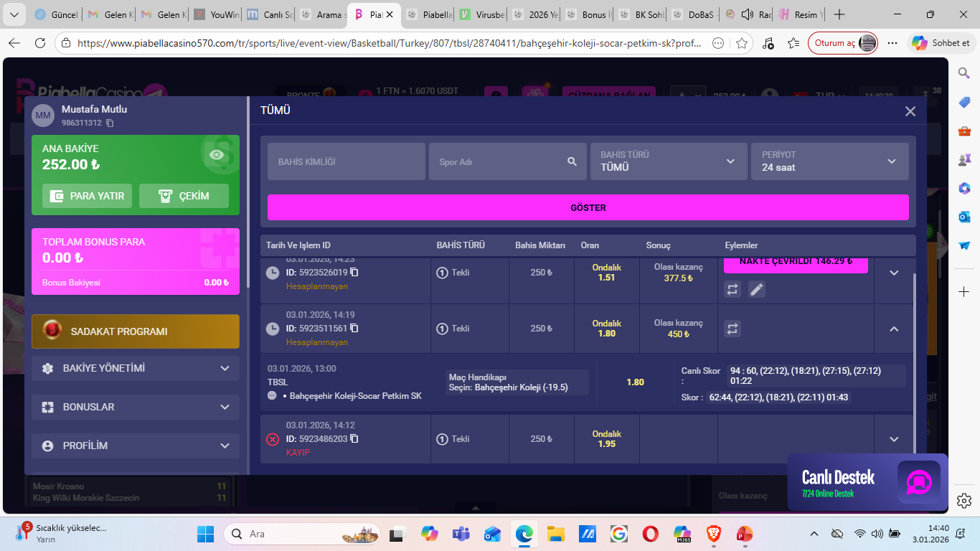The image size is (980, 551).
Task: Click edit pencil icon for bet 5923526019
Action: (x=757, y=289)
